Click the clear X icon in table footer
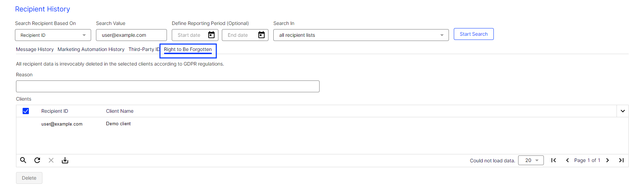 click(51, 160)
